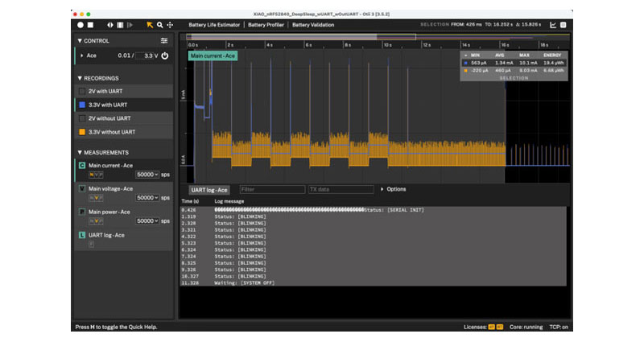The height and width of the screenshot is (342, 644).
Task: Open the Battery Life Estimator tab
Action: (x=214, y=25)
